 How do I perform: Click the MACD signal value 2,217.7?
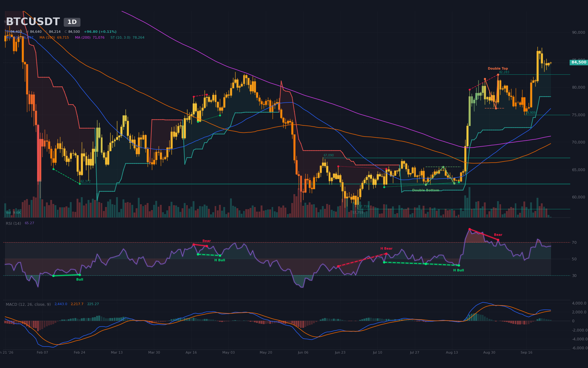tap(77, 304)
